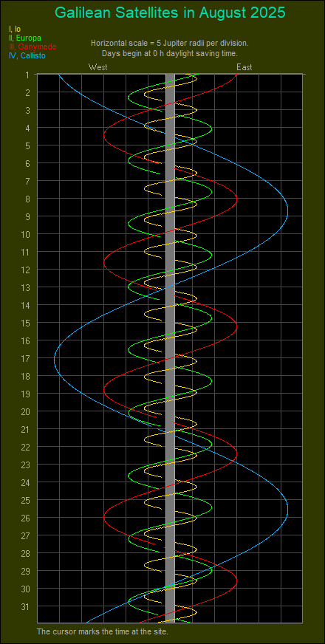This screenshot has width=325, height=644.
Task: Click day label 27 on the axis
Action: pos(25,535)
